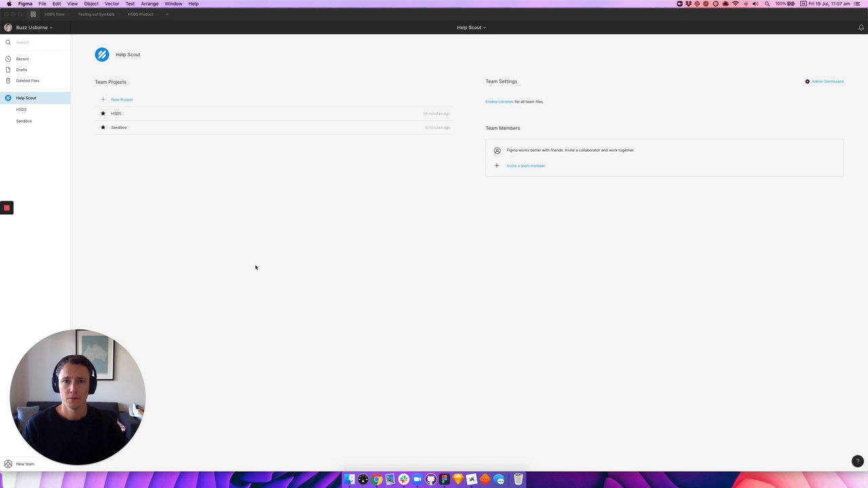Open the Apple menu

point(9,3)
